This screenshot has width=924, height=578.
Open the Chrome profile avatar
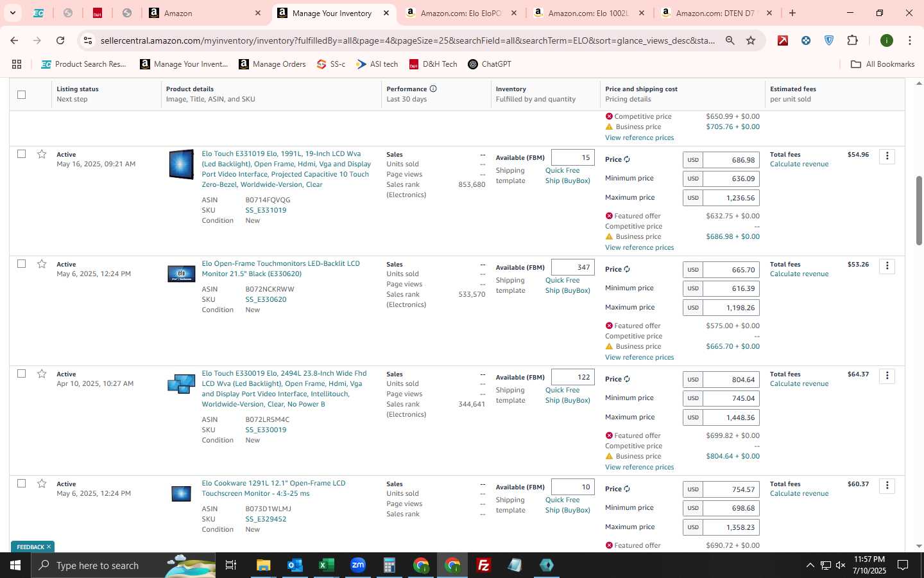pyautogui.click(x=887, y=40)
